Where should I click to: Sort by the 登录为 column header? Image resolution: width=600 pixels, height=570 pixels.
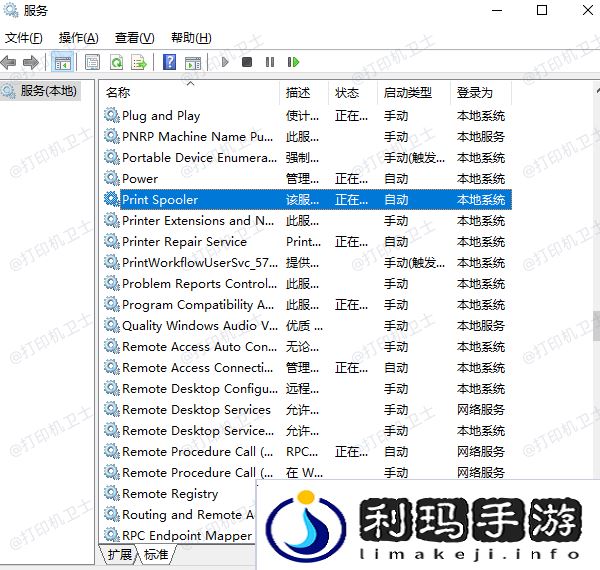coord(481,93)
